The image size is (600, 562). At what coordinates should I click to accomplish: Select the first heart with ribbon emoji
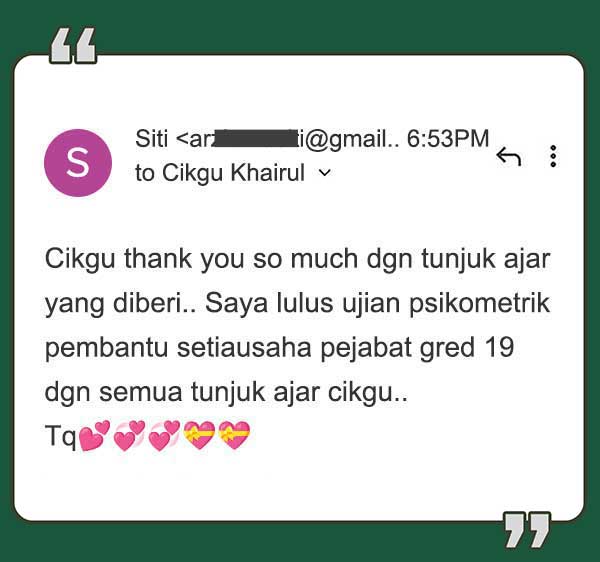click(x=199, y=435)
